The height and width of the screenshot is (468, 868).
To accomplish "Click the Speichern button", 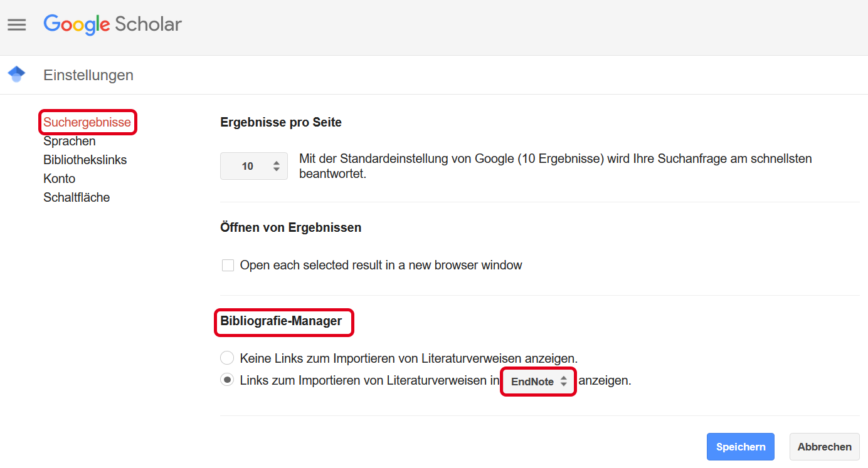I will point(741,447).
